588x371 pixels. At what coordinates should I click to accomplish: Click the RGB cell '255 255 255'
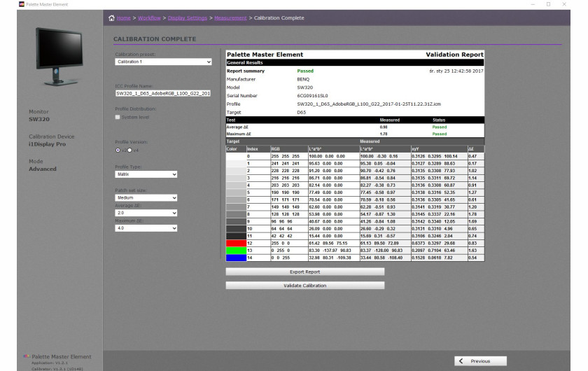coord(286,156)
